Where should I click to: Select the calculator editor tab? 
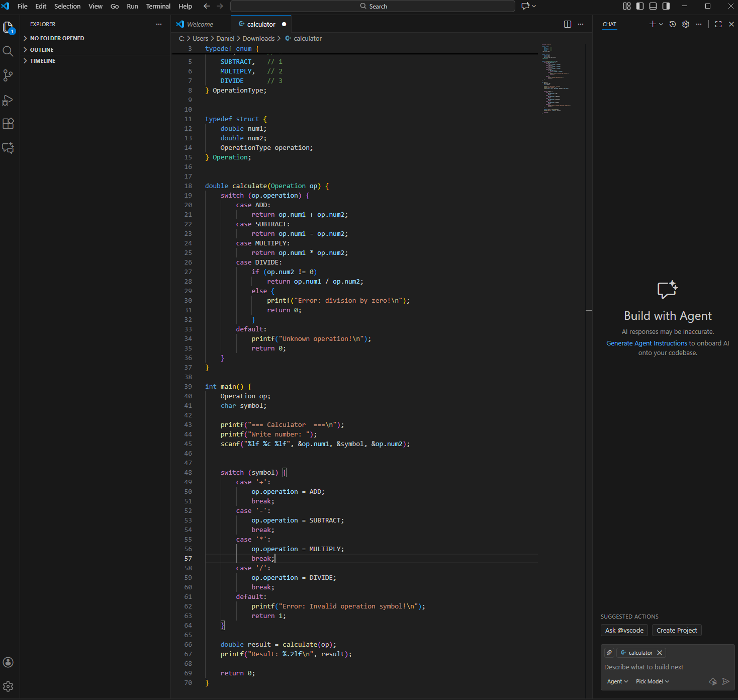[x=261, y=24]
